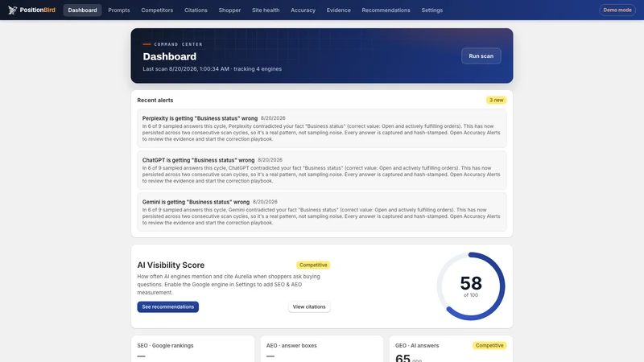644x362 pixels.
Task: Open the Gemini Business status alert
Action: click(321, 212)
